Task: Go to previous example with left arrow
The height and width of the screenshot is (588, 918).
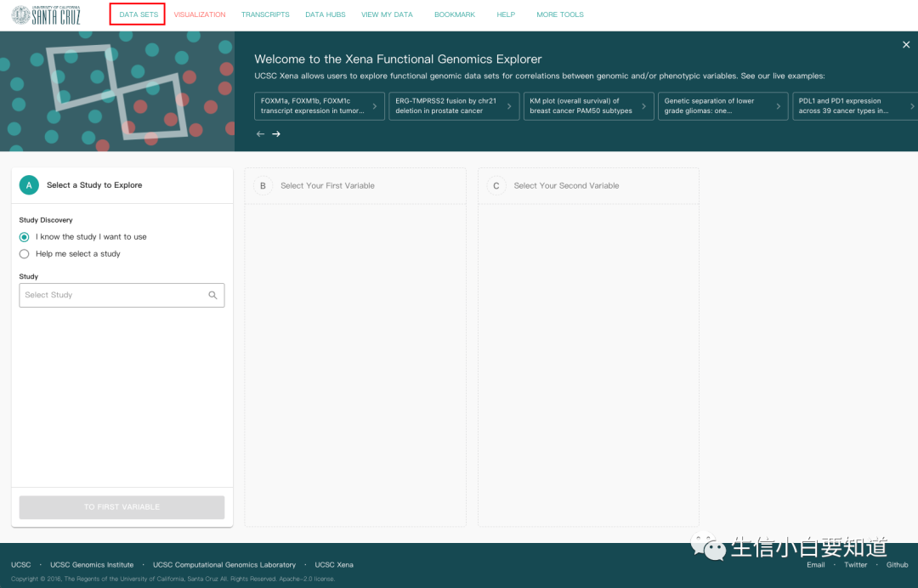Action: [x=261, y=134]
